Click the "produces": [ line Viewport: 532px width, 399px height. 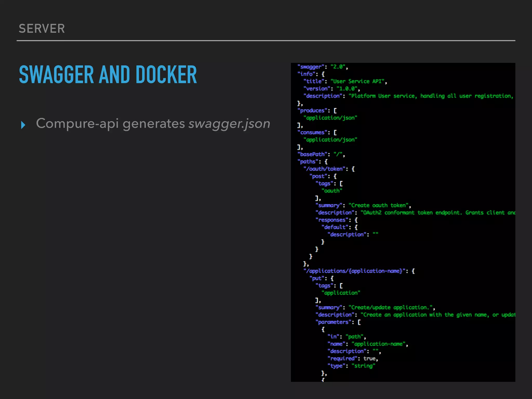tap(317, 111)
